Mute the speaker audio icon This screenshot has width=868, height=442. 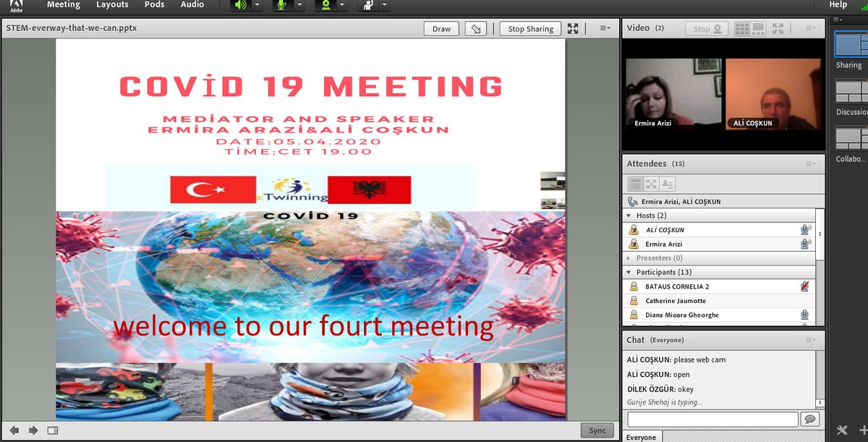click(x=240, y=5)
